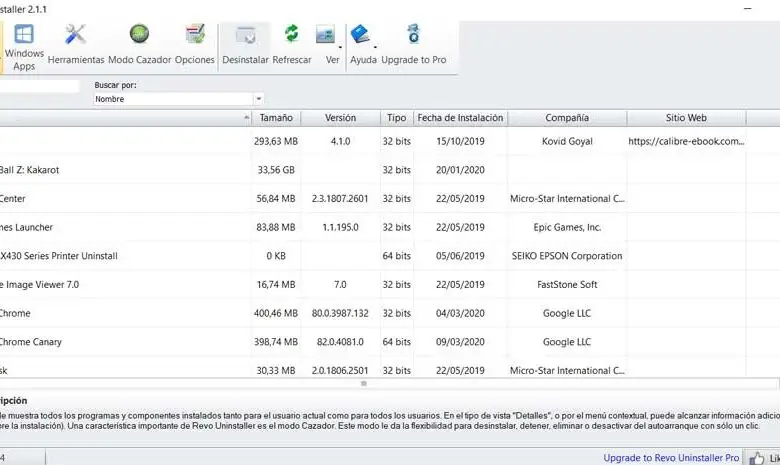
Task: Click the Desinstalar toolbar button
Action: click(245, 45)
